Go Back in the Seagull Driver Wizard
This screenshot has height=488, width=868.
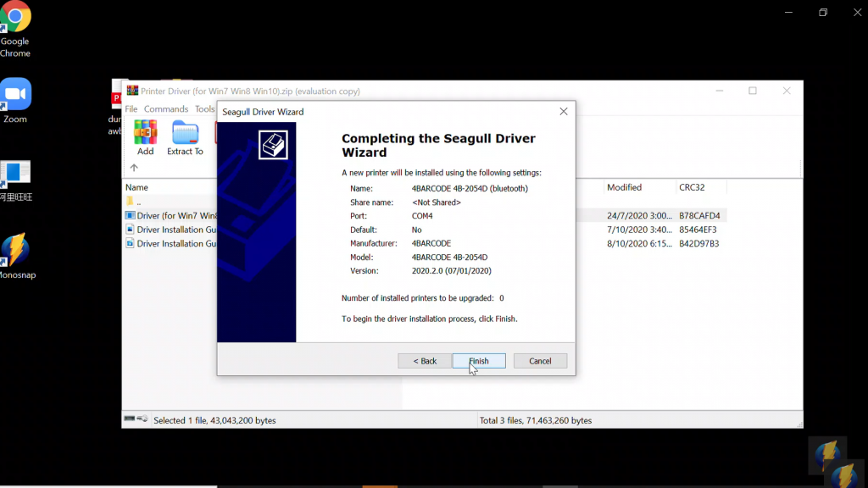[425, 361]
